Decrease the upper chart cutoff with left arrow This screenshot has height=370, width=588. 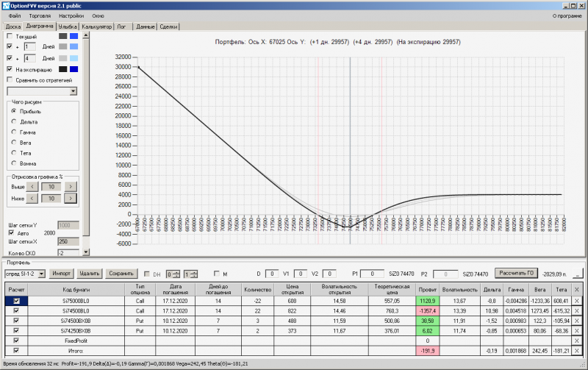tap(32, 187)
